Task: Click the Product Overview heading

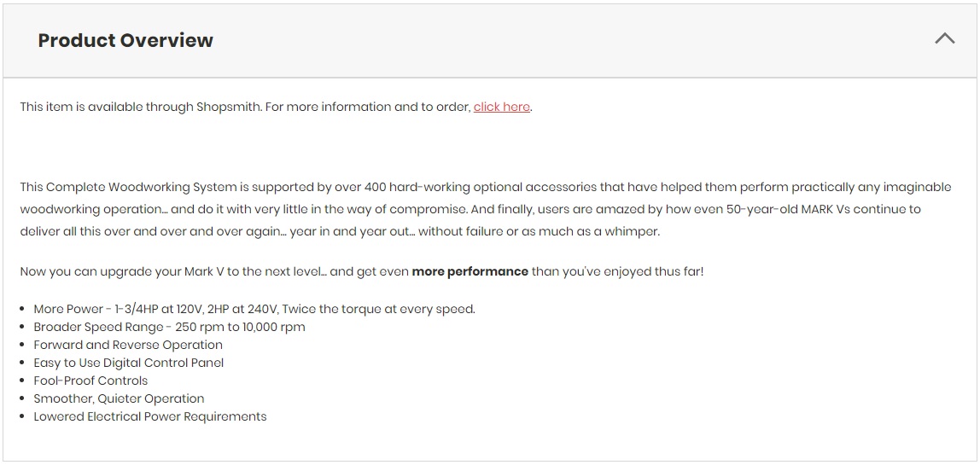Action: pyautogui.click(x=125, y=40)
